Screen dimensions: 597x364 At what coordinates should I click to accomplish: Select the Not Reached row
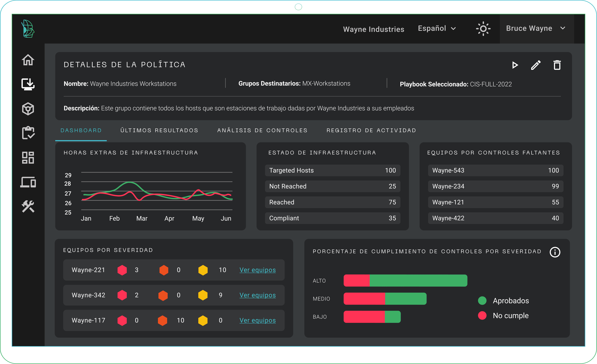pos(332,186)
